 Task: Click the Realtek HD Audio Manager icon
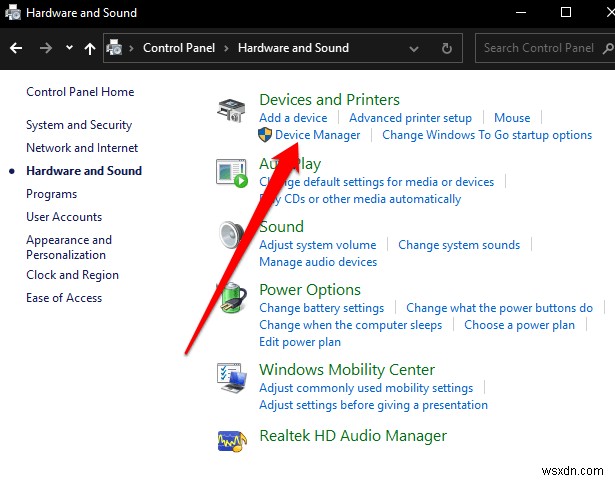(232, 441)
